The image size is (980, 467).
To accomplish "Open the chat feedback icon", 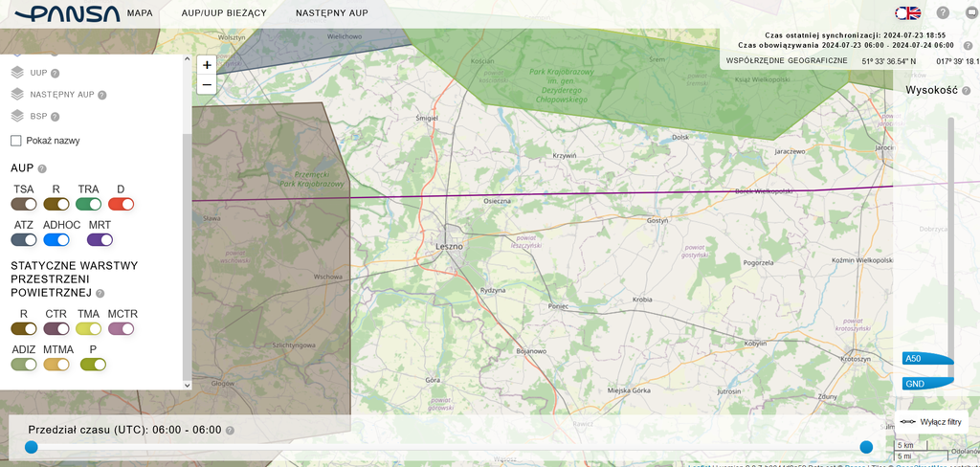I will click(971, 13).
